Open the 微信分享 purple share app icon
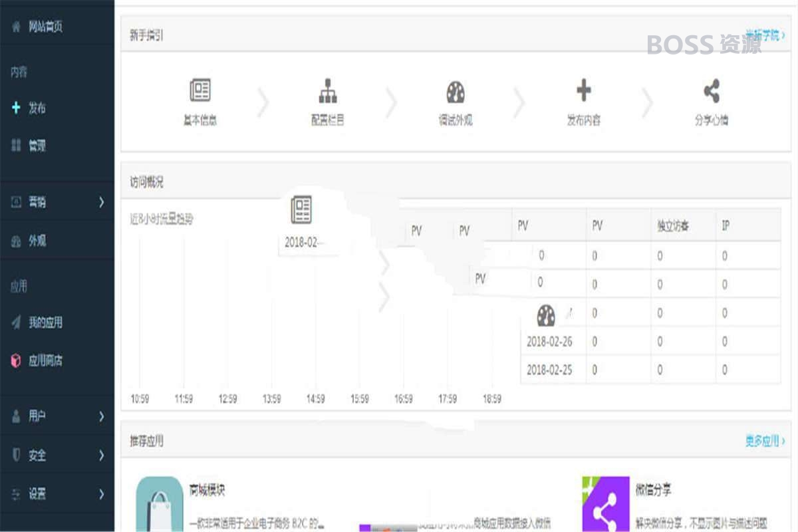 coord(606,503)
